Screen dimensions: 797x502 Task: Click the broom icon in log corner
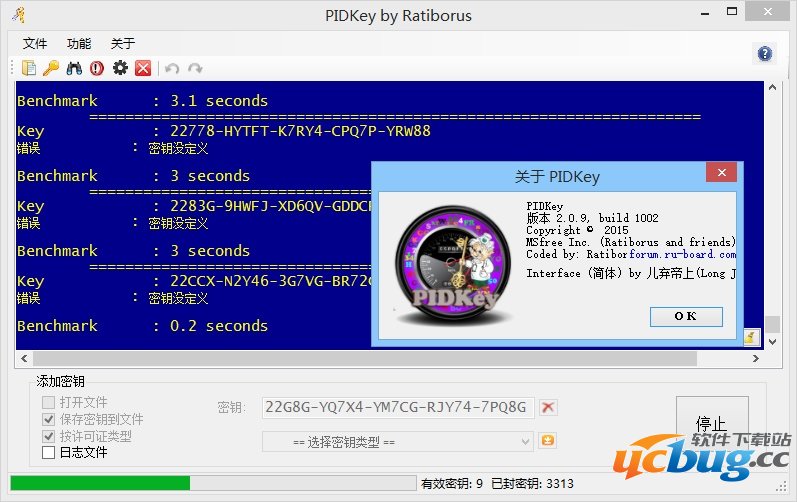752,337
